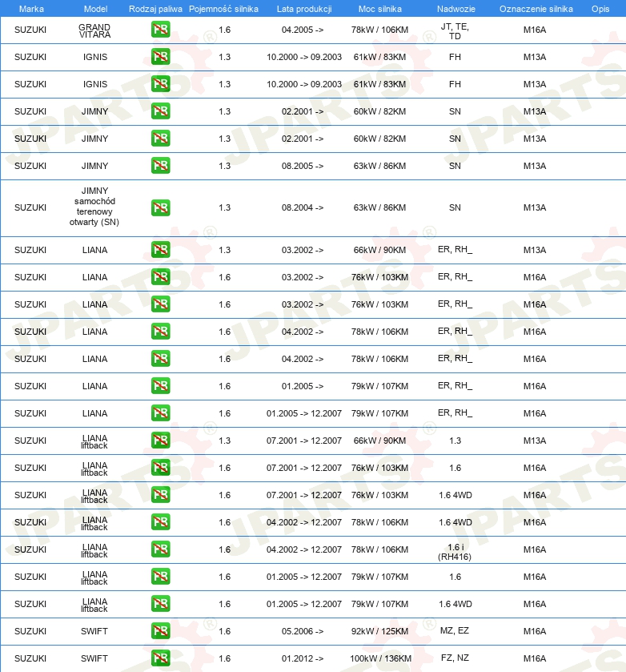Click the Rodzaj paliwa column header

(x=155, y=9)
